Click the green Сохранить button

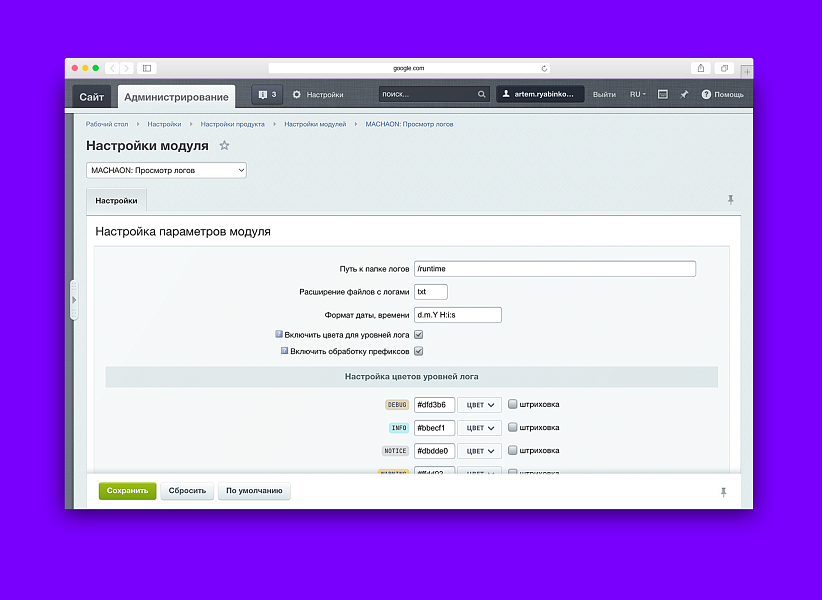click(127, 491)
